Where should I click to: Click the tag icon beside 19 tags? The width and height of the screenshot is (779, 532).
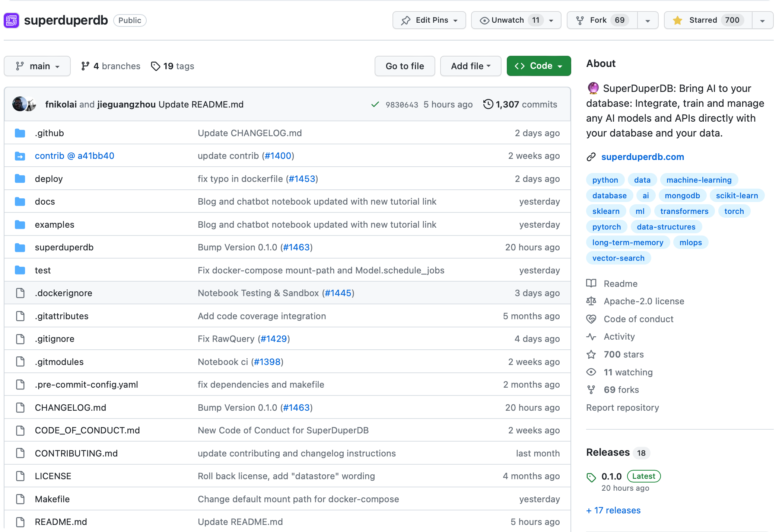pos(155,66)
